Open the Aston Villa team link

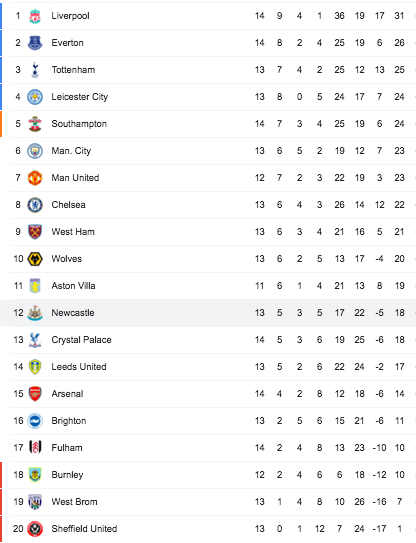pos(73,286)
